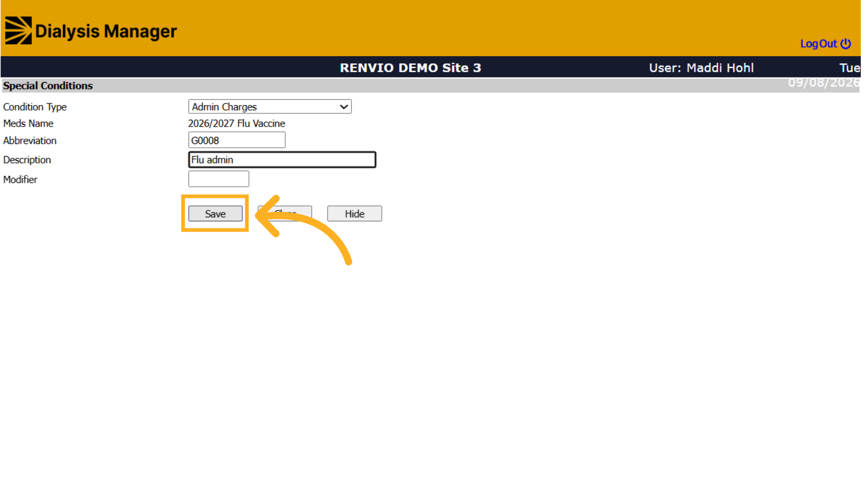
Task: Click the Modifier label
Action: [x=20, y=179]
